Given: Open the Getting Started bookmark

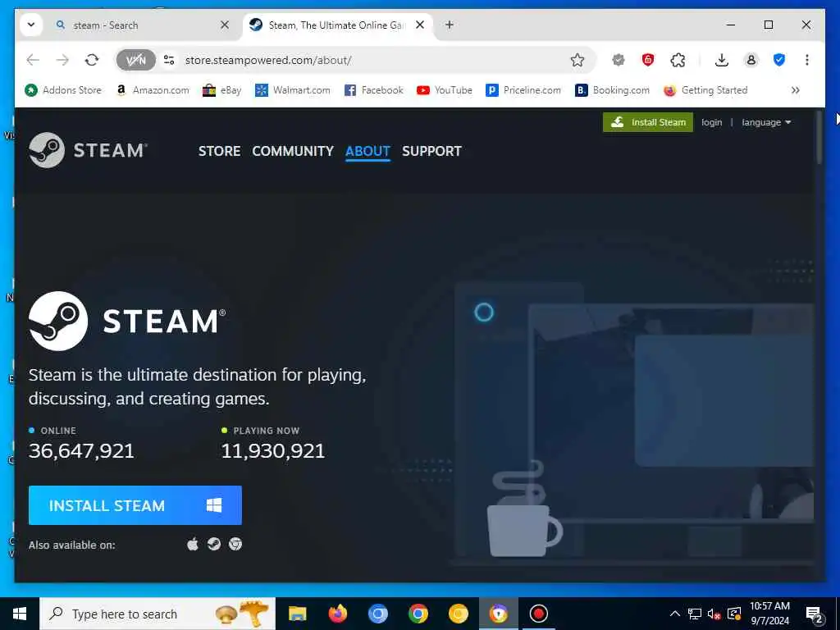Looking at the screenshot, I should point(705,90).
